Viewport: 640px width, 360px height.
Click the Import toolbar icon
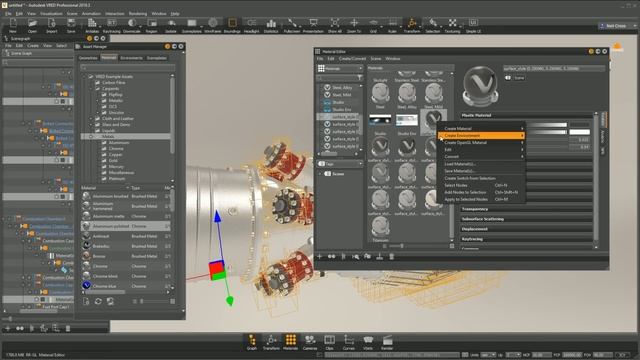(51, 25)
